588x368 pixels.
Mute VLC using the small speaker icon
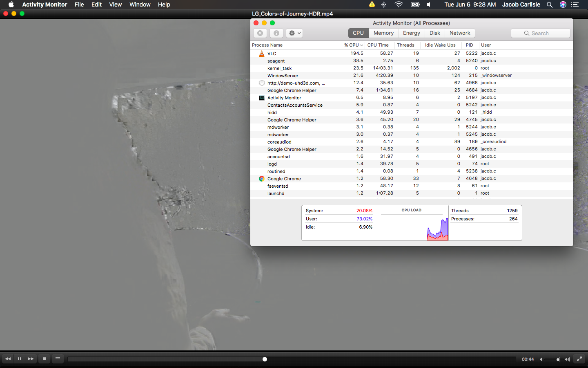click(x=541, y=359)
